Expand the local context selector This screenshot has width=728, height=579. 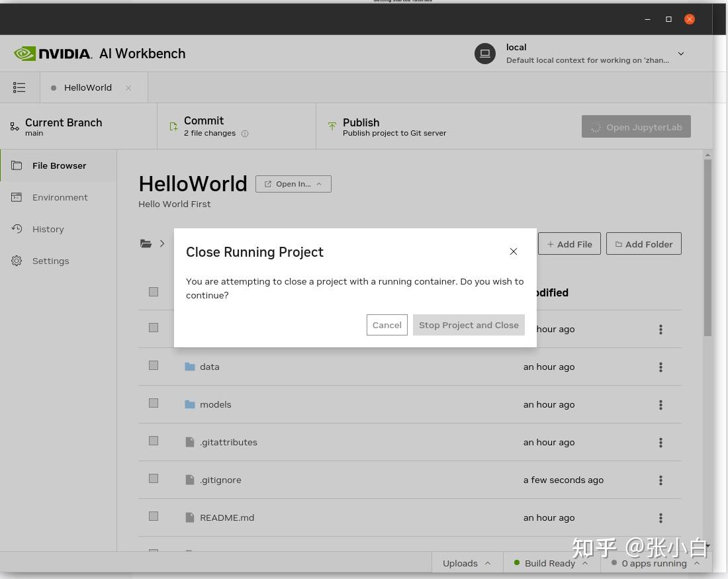(680, 53)
